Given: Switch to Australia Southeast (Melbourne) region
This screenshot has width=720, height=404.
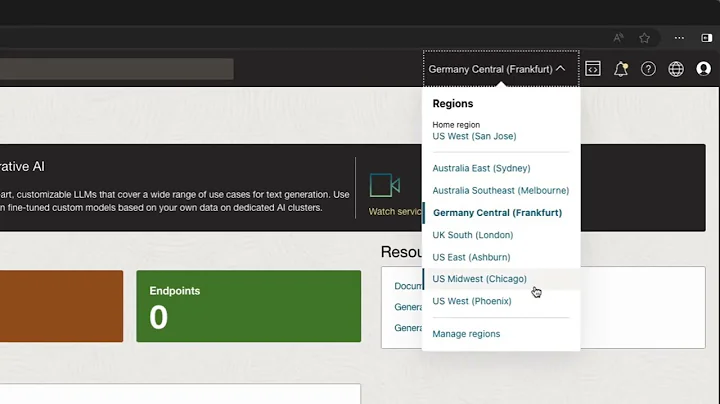Looking at the screenshot, I should click(x=501, y=190).
